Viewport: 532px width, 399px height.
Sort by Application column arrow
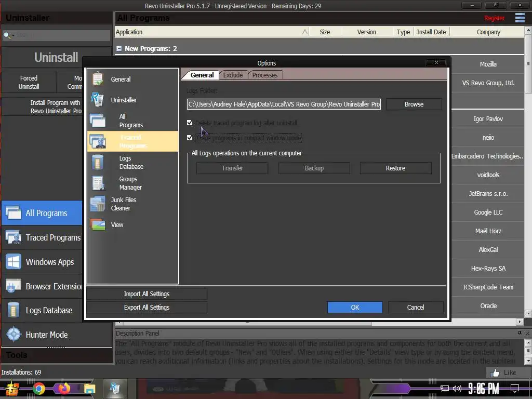(305, 32)
